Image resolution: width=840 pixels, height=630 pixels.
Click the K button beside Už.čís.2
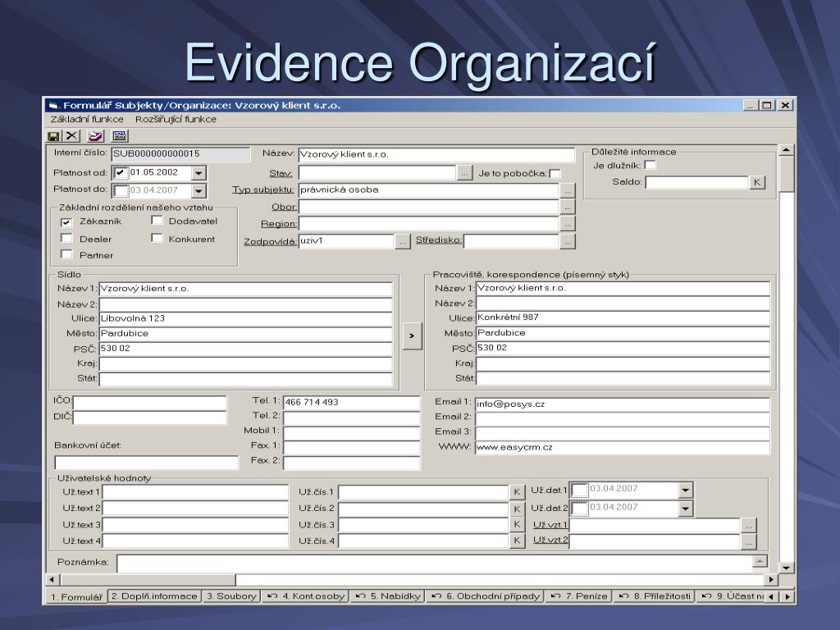pos(517,509)
